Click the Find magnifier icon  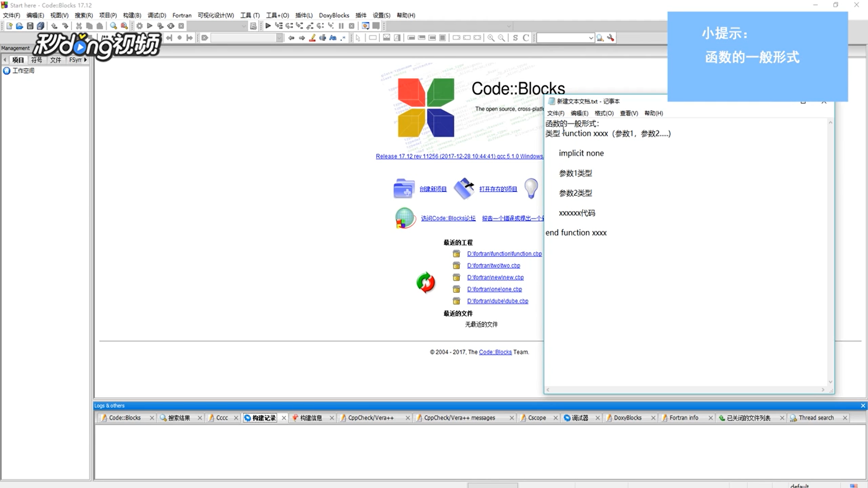pos(113,26)
